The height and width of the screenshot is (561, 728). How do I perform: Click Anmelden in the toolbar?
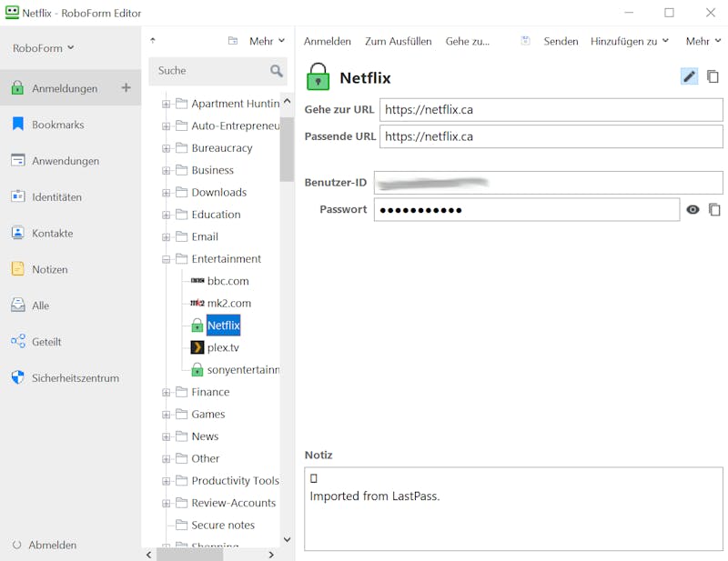328,41
